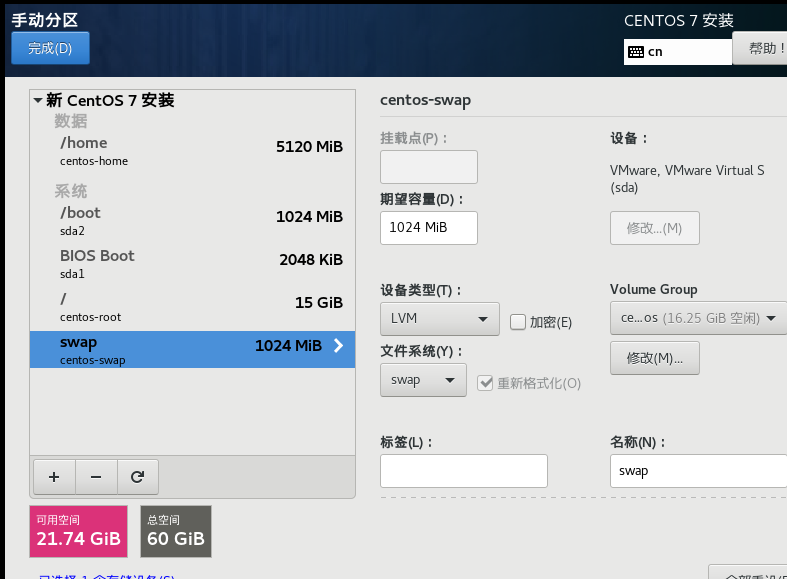Click the 系统 section heading
The height and width of the screenshot is (579, 787).
[71, 191]
